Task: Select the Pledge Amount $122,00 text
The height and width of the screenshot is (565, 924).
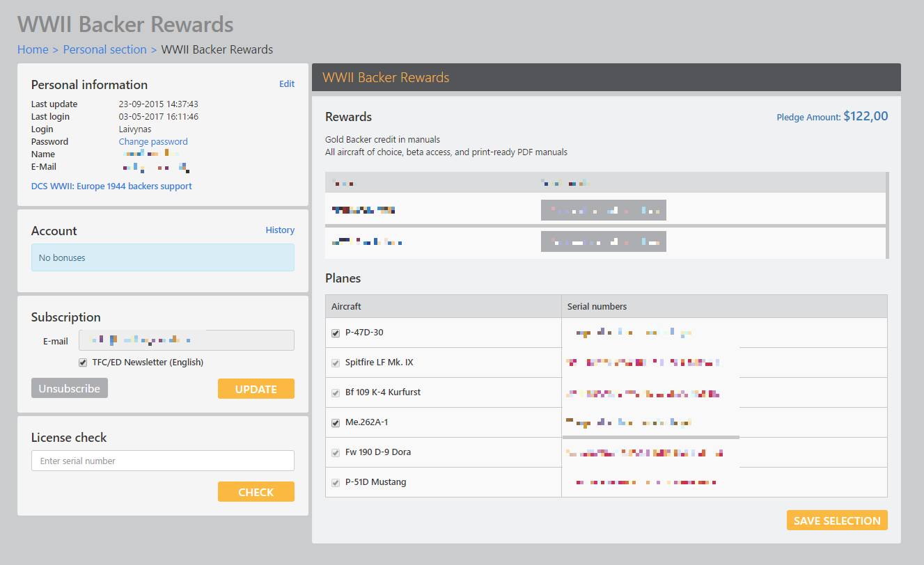Action: point(832,116)
